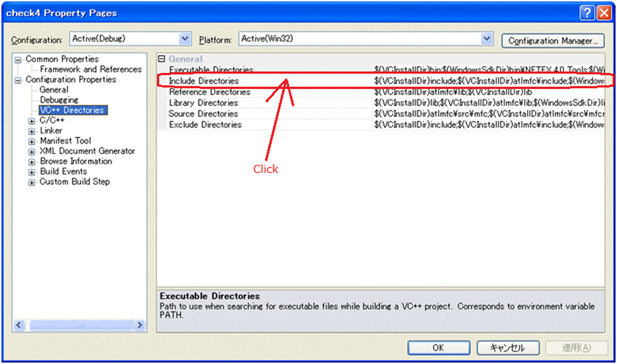Open Configuration Manager dialog
This screenshot has height=364, width=617.
click(x=553, y=41)
